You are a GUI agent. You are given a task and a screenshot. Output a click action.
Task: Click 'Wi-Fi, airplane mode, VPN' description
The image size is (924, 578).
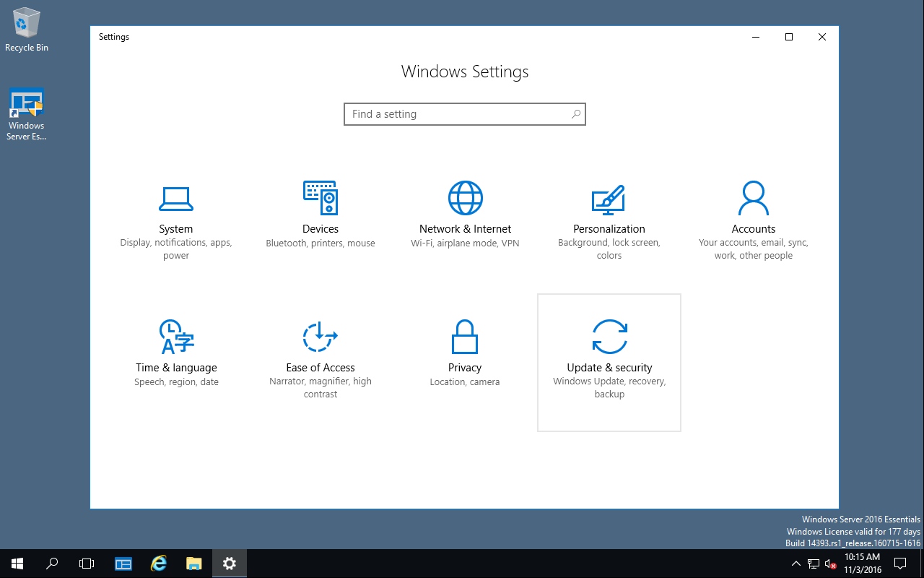coord(465,243)
